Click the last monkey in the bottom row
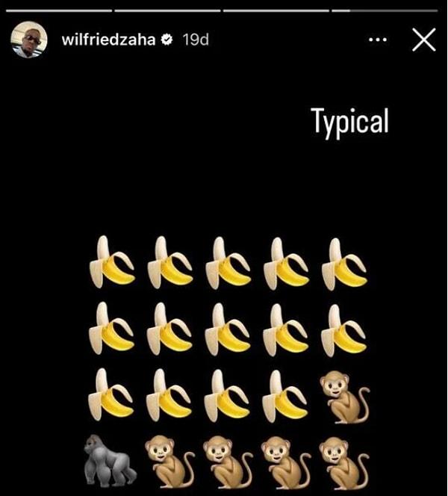The height and width of the screenshot is (496, 448). coord(344,463)
